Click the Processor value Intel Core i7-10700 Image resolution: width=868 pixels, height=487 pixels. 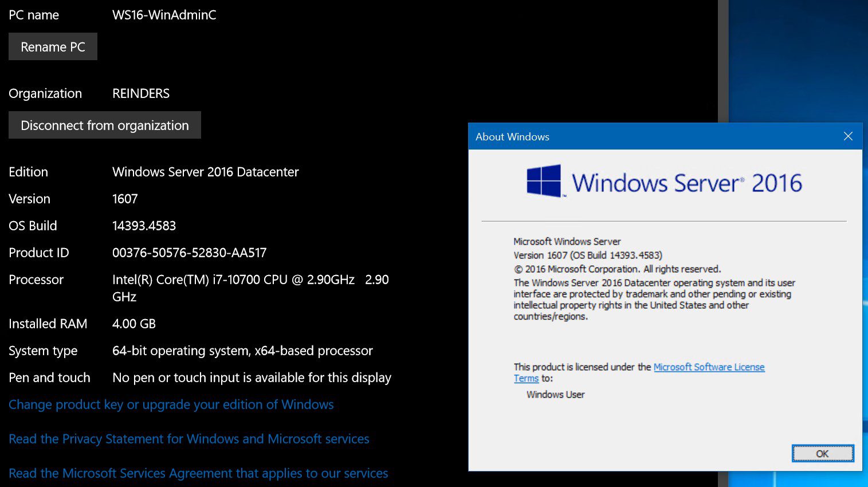(x=250, y=288)
